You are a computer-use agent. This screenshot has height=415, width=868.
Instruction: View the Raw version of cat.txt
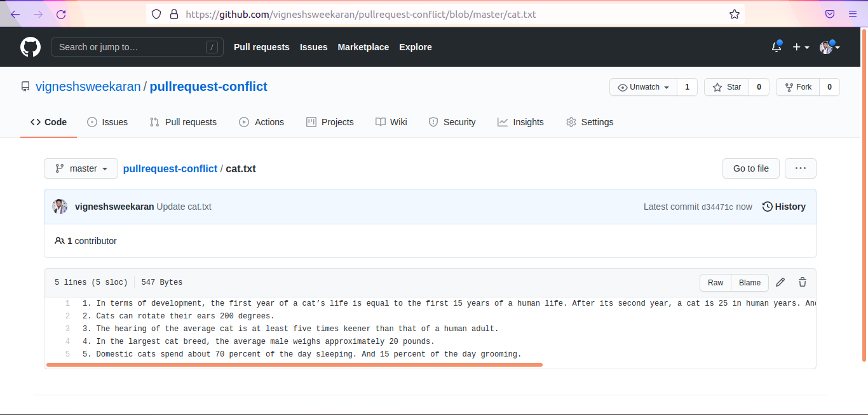point(715,282)
